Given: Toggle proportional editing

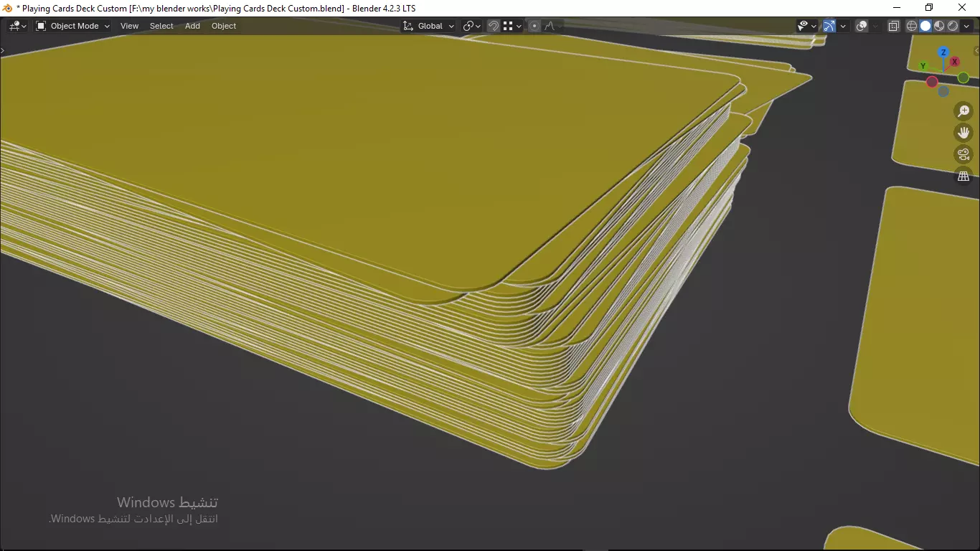Looking at the screenshot, I should [x=534, y=26].
